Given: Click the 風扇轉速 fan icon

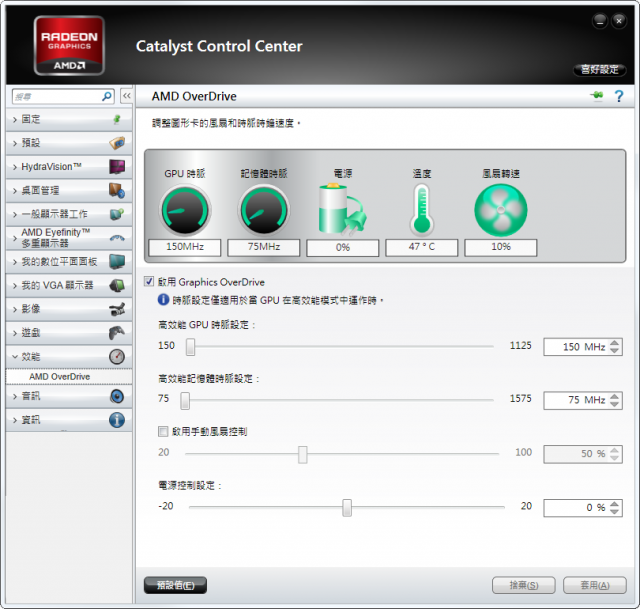Looking at the screenshot, I should pos(501,210).
